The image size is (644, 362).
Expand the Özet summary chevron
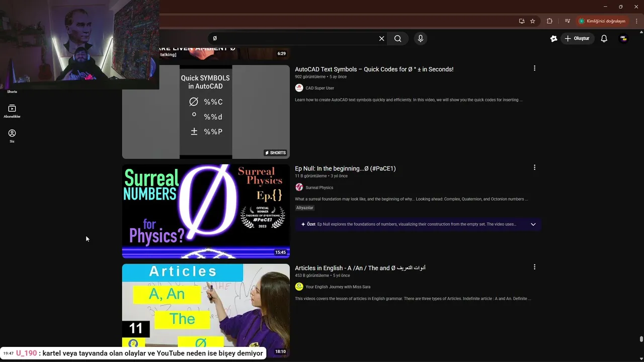[x=533, y=224]
